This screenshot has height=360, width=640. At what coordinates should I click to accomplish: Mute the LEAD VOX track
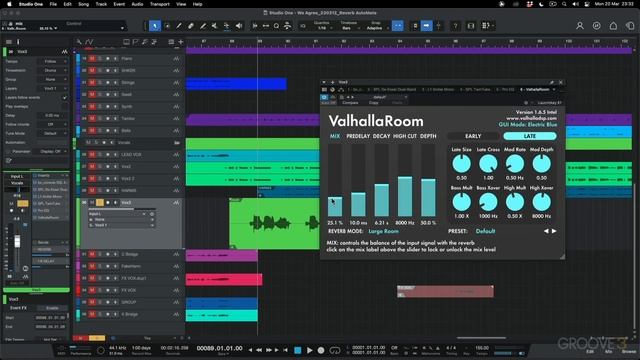coord(92,155)
